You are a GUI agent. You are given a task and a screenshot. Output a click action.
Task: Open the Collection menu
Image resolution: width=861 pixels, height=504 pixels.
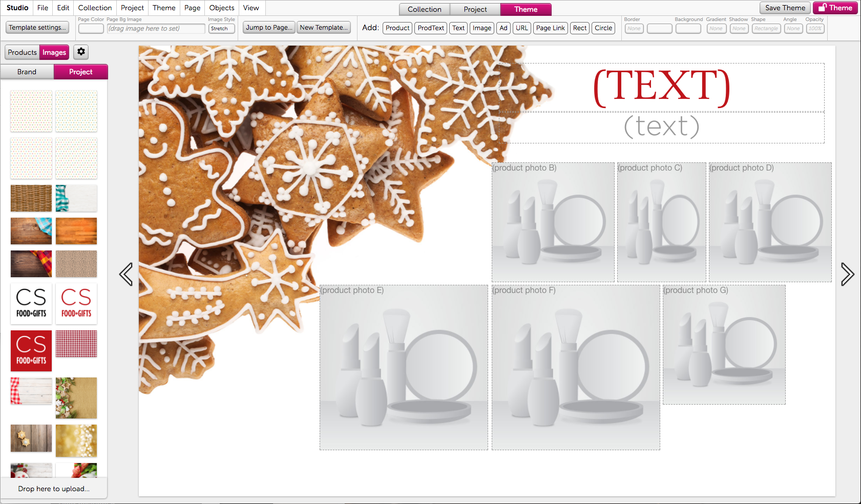tap(95, 8)
